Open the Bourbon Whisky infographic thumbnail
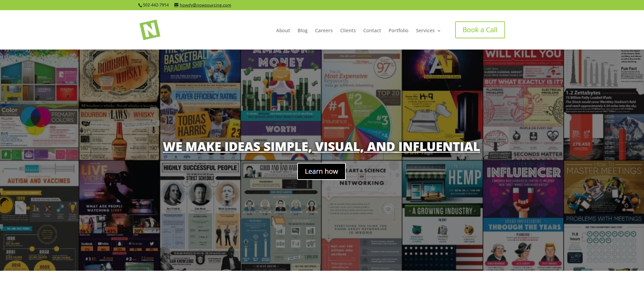Image resolution: width=644 pixels, height=282 pixels. click(119, 105)
